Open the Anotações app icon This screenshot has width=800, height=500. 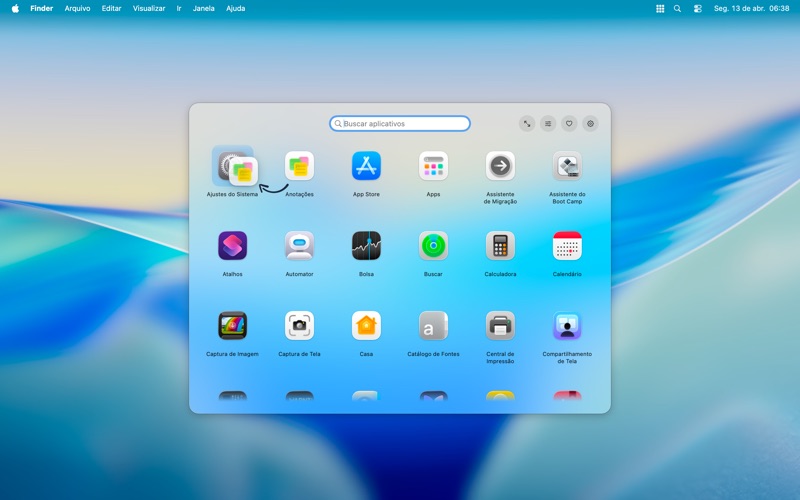coord(299,166)
